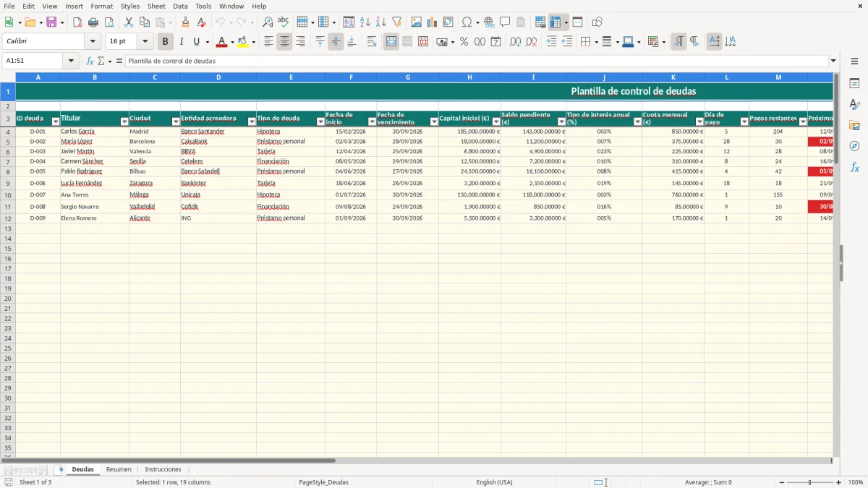This screenshot has height=488, width=868.
Task: Open the Sheet menu
Action: (156, 6)
